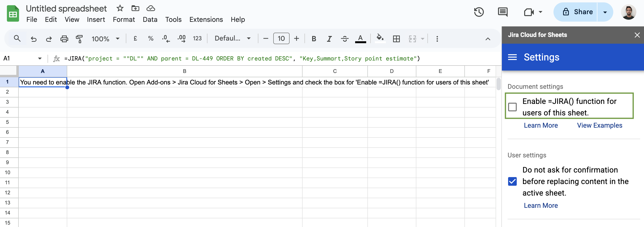Uncheck do not ask for confirmation checkbox

pos(512,181)
